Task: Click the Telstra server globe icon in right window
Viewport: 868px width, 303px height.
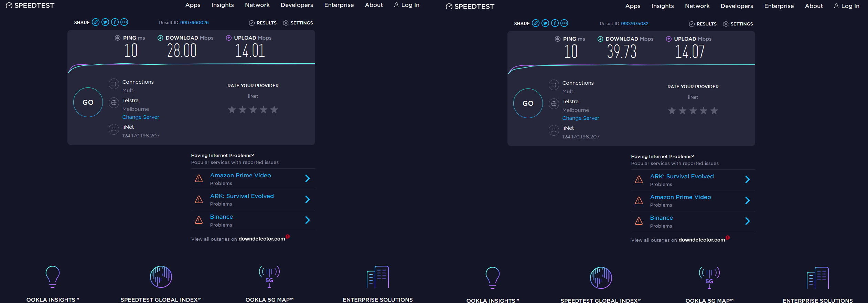Action: point(554,104)
